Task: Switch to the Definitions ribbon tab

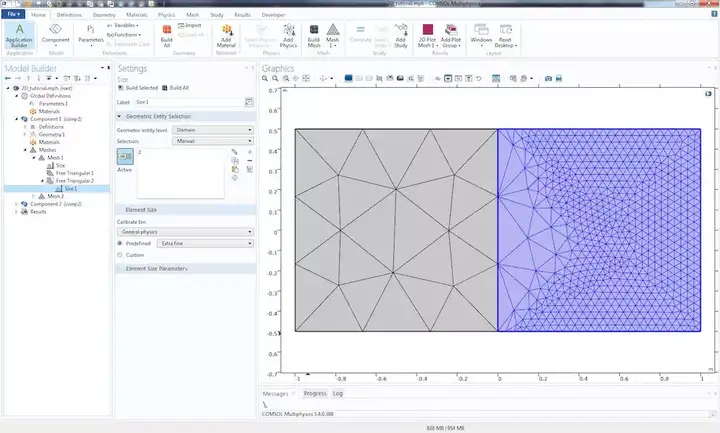Action: tap(69, 15)
